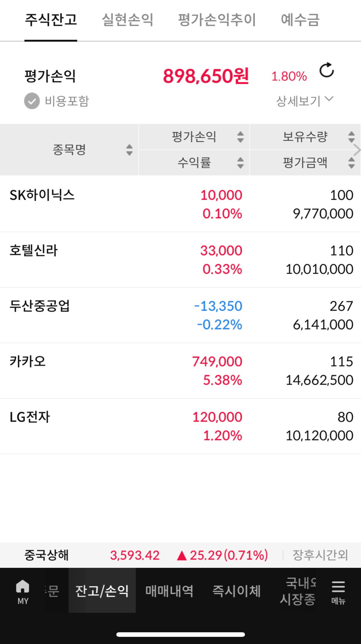
Task: Switch to the 실현손익 tab
Action: pyautogui.click(x=128, y=20)
